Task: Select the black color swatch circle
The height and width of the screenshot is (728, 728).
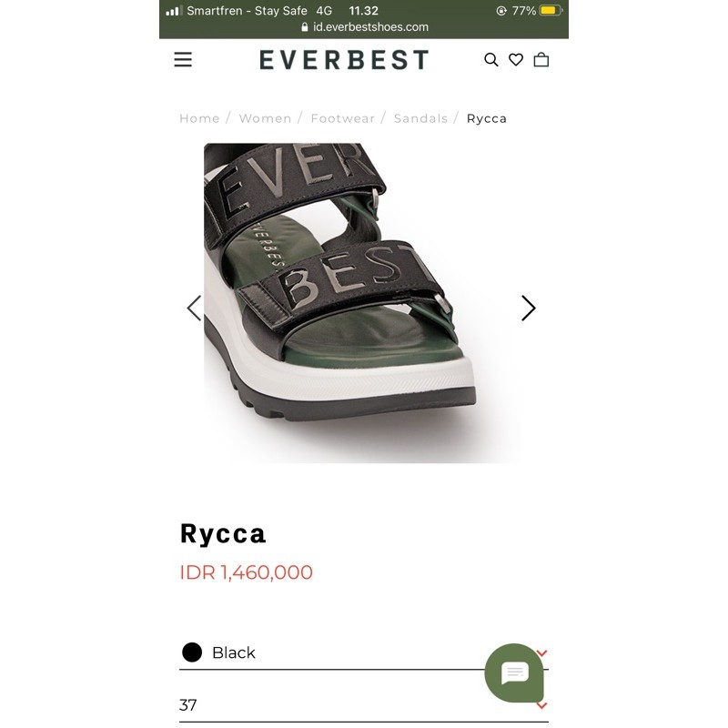Action: 192,652
